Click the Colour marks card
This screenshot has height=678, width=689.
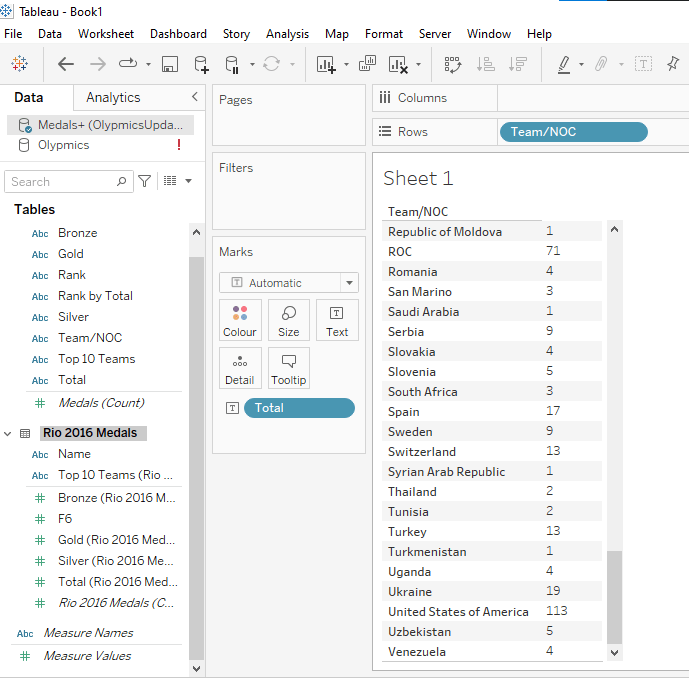(x=240, y=320)
